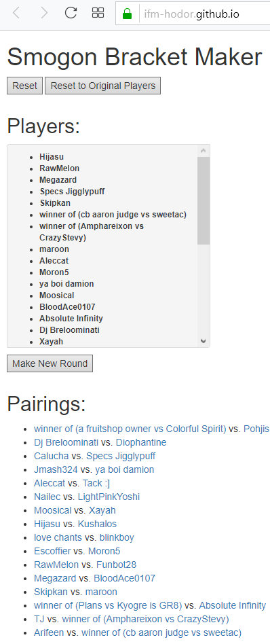Screen dimensions: 270x644
Task: Click the browser back arrow
Action: click(16, 13)
